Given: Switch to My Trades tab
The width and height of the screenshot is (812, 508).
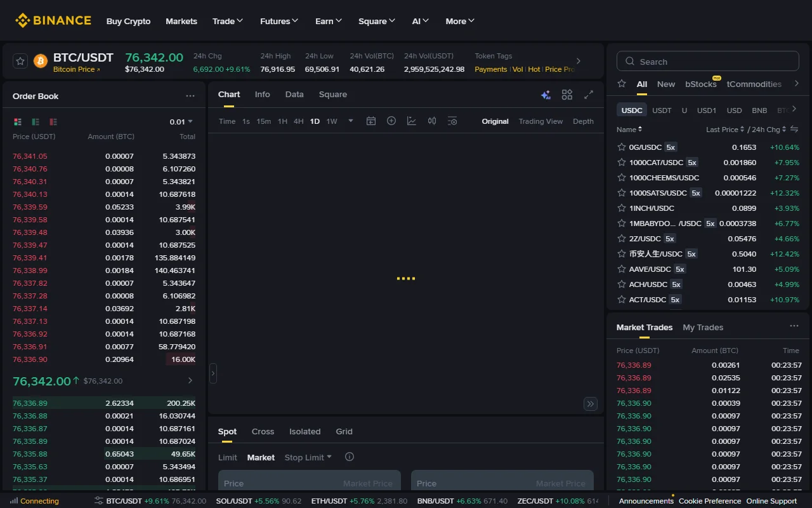Looking at the screenshot, I should click(703, 328).
